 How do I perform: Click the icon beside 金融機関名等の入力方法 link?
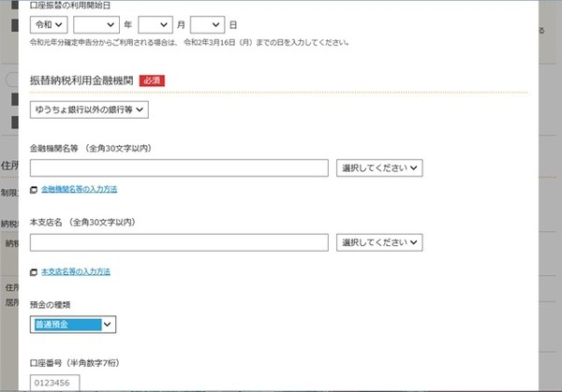pyautogui.click(x=34, y=190)
